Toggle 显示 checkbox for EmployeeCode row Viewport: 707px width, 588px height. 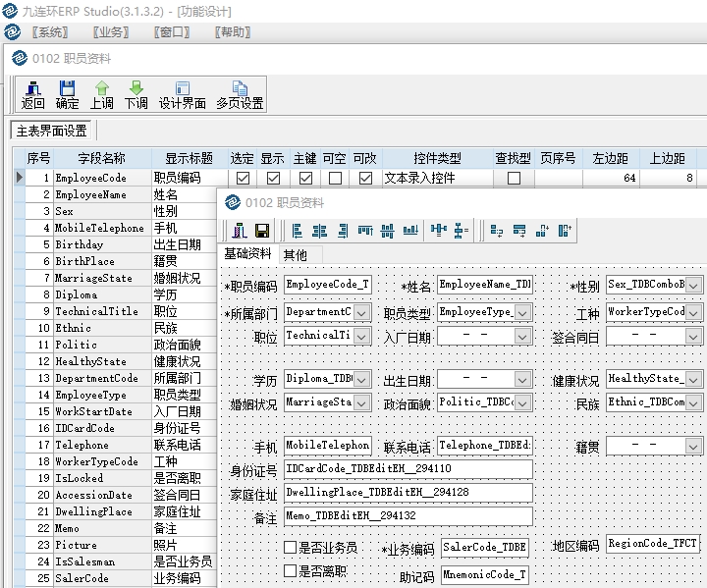pyautogui.click(x=273, y=178)
